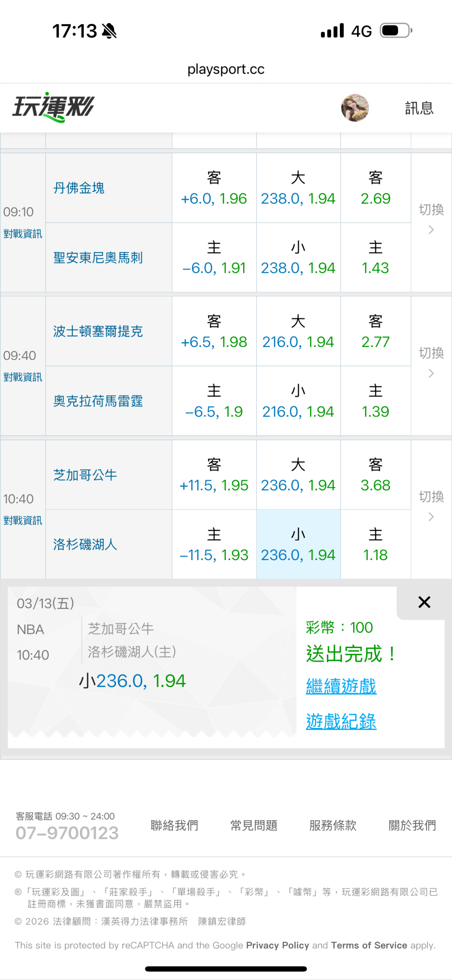Open 對戰資訊 for the 09:10 game

pos(23,234)
